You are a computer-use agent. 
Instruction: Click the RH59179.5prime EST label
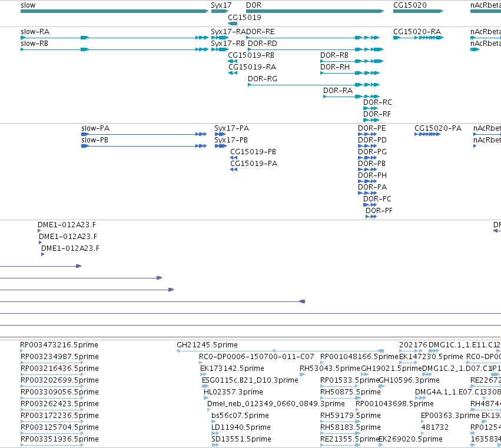pos(350,416)
